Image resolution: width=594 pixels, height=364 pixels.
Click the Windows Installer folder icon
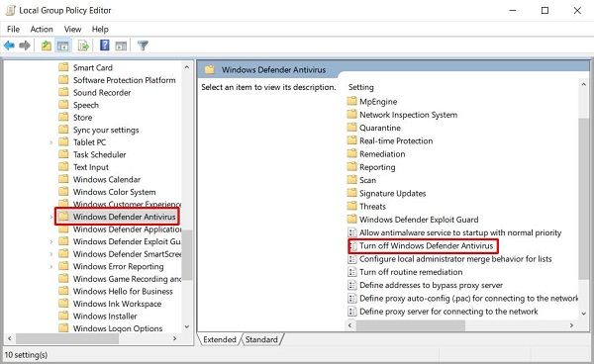[x=63, y=316]
